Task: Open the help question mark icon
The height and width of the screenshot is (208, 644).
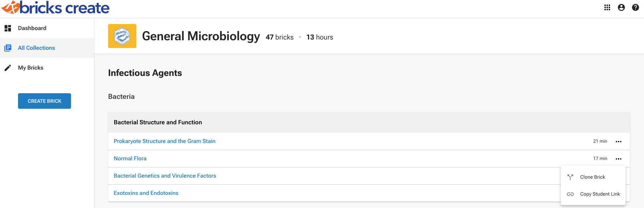Action: [636, 7]
